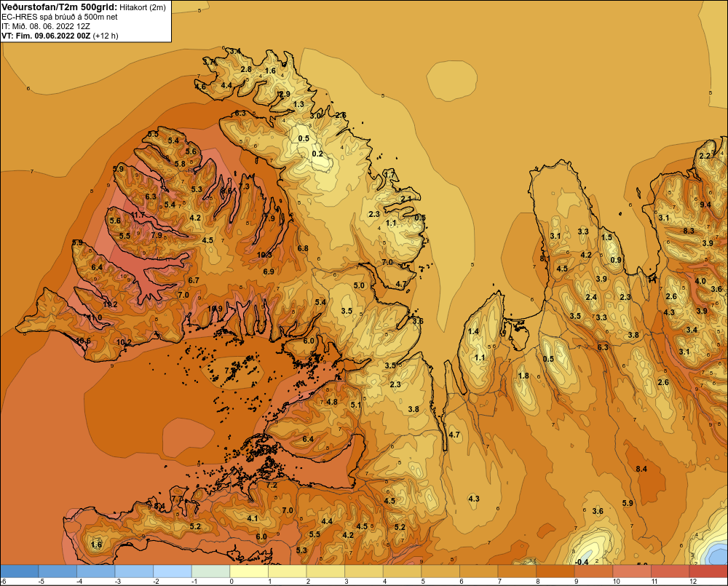Click the 1.5 temperature value
Screen dimensions: 728x586
pos(606,237)
